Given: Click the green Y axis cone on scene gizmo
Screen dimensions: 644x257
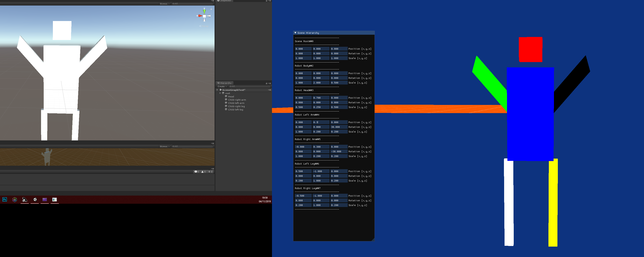Looking at the screenshot, I should [204, 11].
